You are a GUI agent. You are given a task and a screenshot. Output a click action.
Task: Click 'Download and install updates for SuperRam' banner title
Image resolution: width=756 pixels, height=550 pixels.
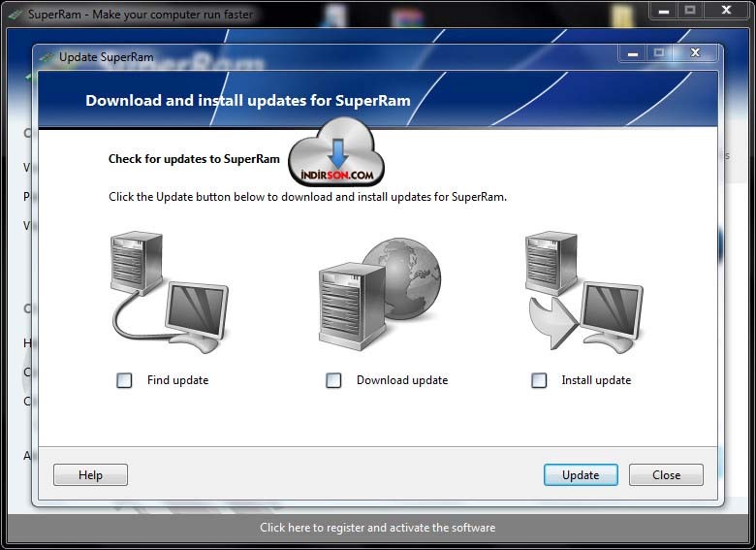[x=248, y=100]
